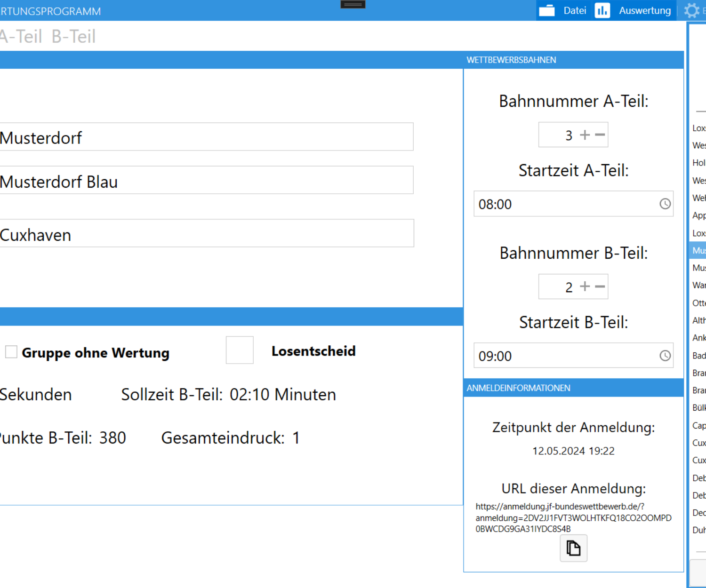The width and height of the screenshot is (706, 588).
Task: Open the clock picker for Startzeit A-Teil
Action: point(665,204)
